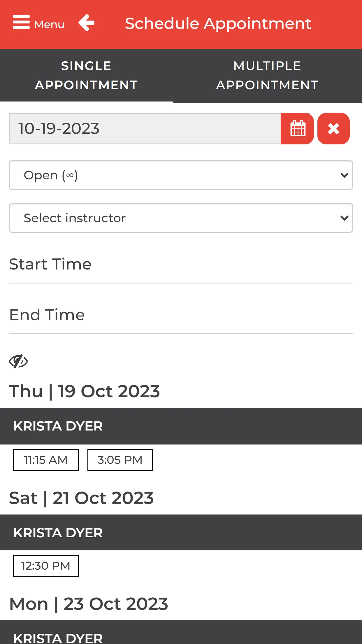Open the calendar date picker icon
Viewport: 362px width, 644px height.
pyautogui.click(x=297, y=129)
